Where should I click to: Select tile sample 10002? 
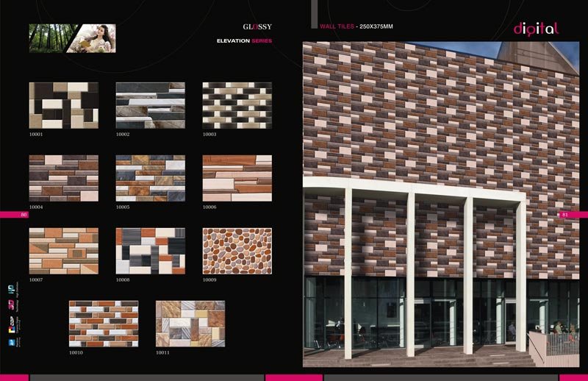tap(150, 105)
